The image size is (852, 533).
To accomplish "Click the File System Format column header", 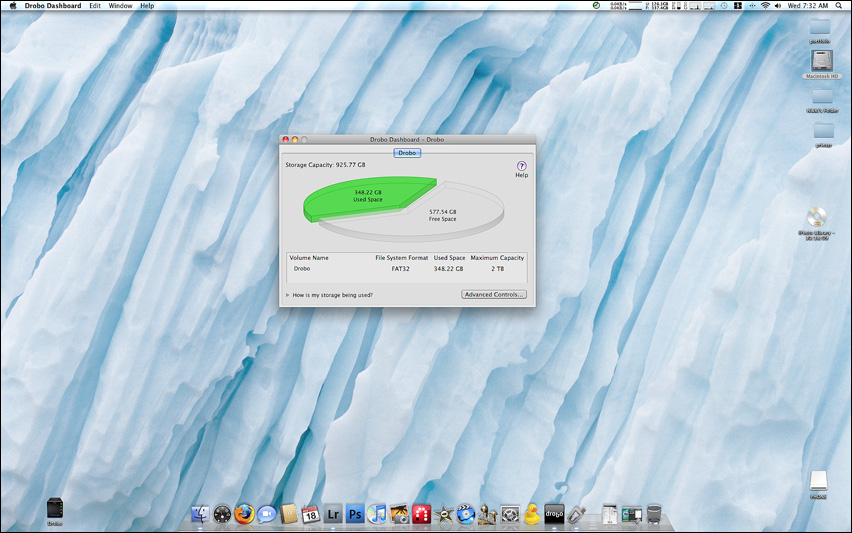I will tap(402, 258).
